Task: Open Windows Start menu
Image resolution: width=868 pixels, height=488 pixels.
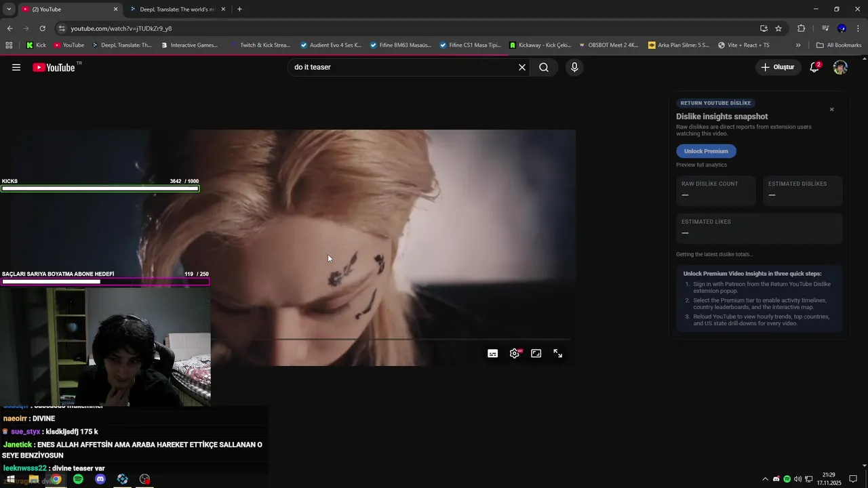Action: click(11, 479)
